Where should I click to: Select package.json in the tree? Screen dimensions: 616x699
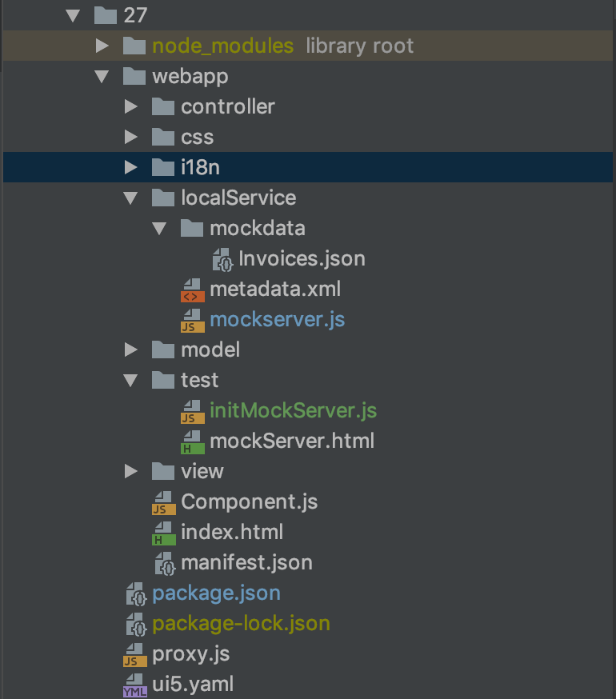[x=215, y=593]
